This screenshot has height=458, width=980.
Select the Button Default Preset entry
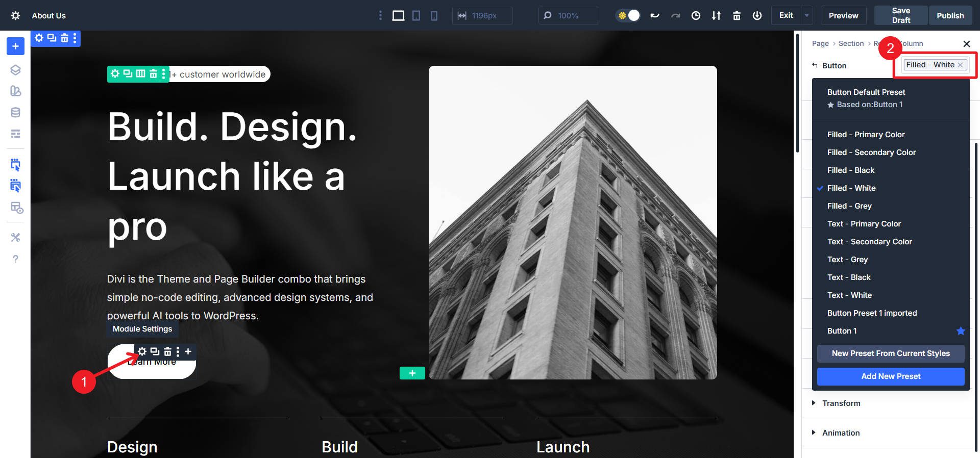[866, 98]
